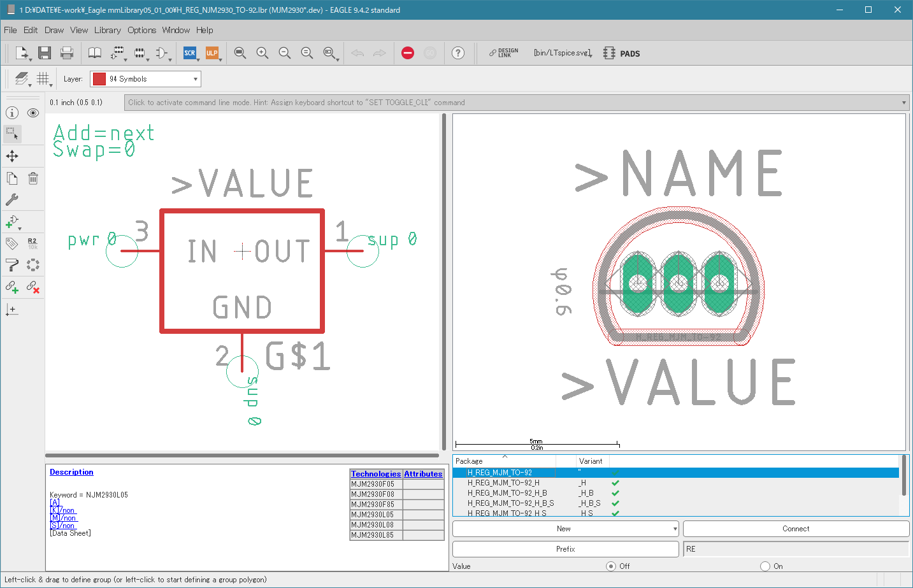Screen dimensions: 913x588
Task: Click the Info tool icon
Action: click(x=12, y=113)
